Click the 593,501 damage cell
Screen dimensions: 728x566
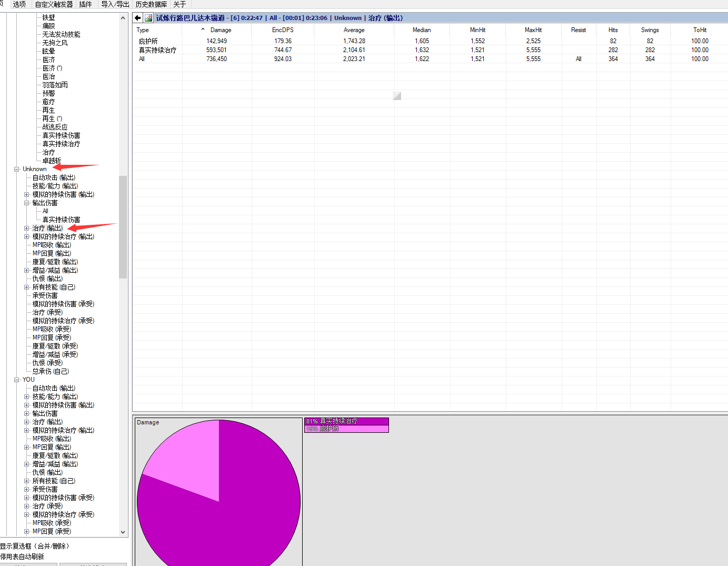(216, 50)
